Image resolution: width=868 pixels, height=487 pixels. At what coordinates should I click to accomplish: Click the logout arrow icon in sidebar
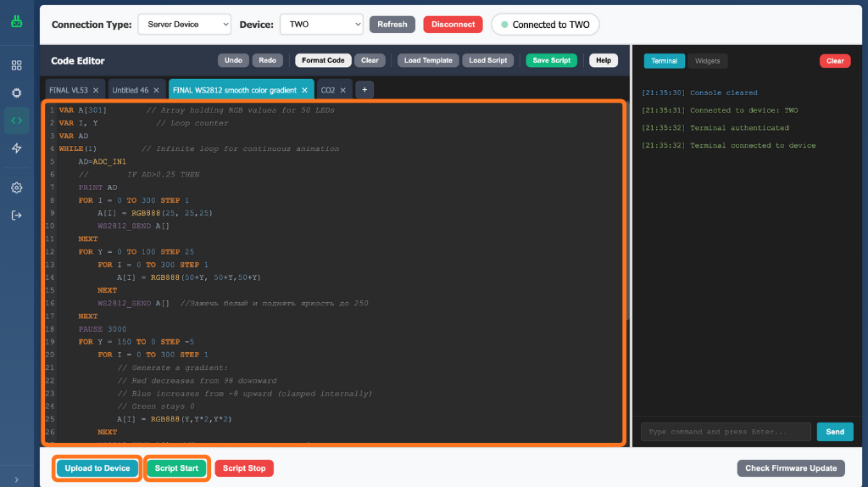click(16, 216)
